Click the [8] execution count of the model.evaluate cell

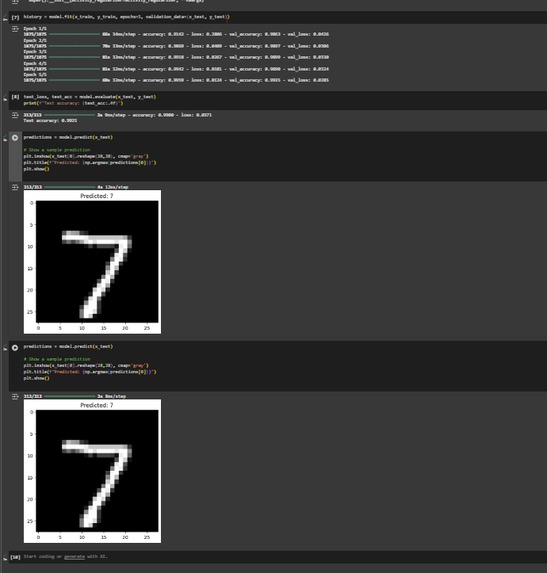[x=15, y=97]
